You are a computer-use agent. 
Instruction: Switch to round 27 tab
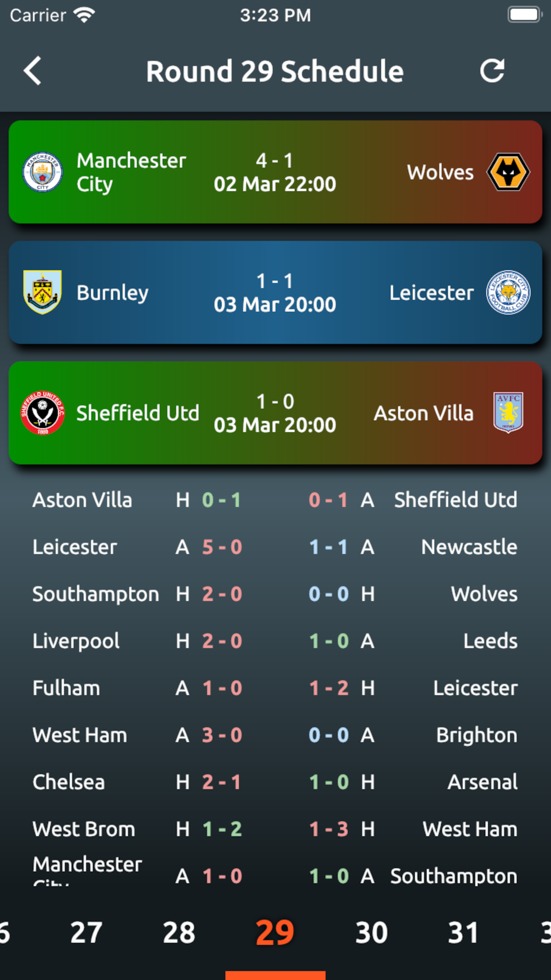pos(86,933)
